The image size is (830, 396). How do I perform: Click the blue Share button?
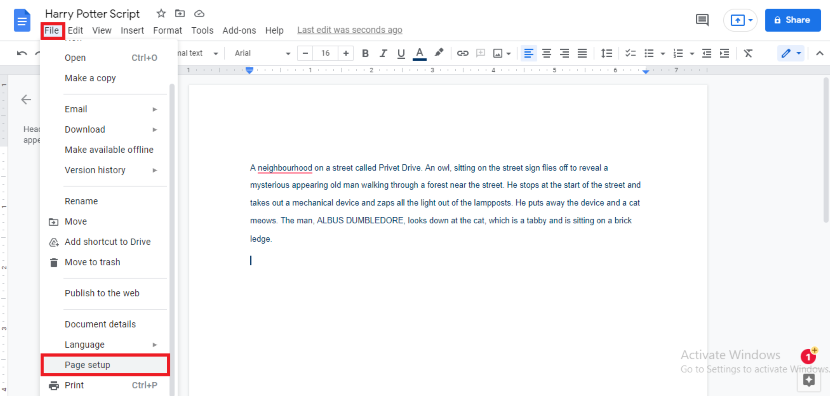792,20
